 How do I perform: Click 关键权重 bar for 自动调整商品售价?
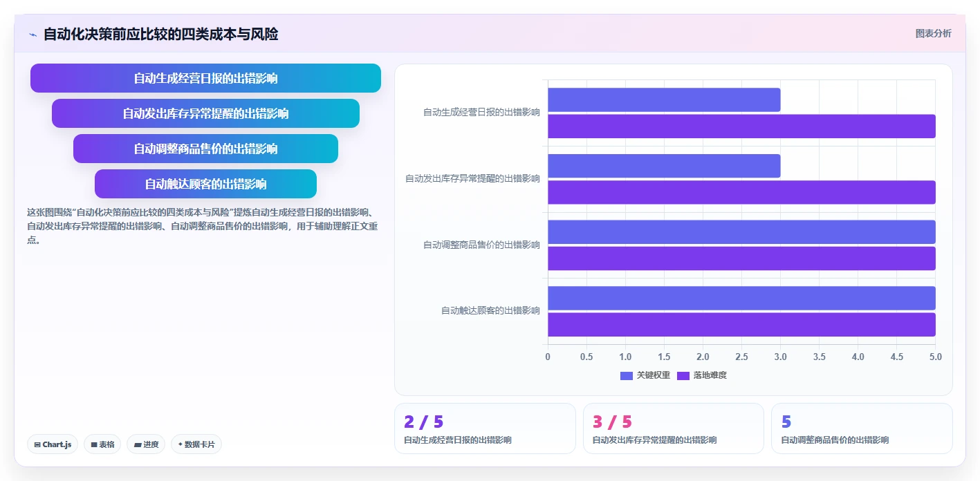(x=741, y=232)
